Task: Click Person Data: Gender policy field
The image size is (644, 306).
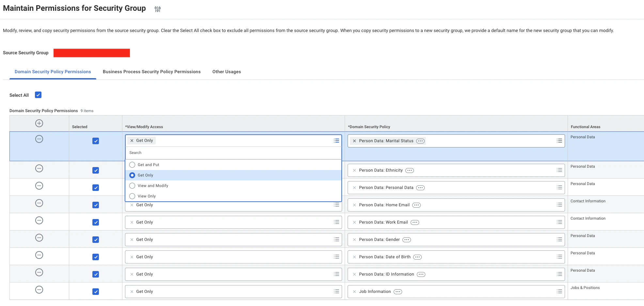Action: coord(456,240)
